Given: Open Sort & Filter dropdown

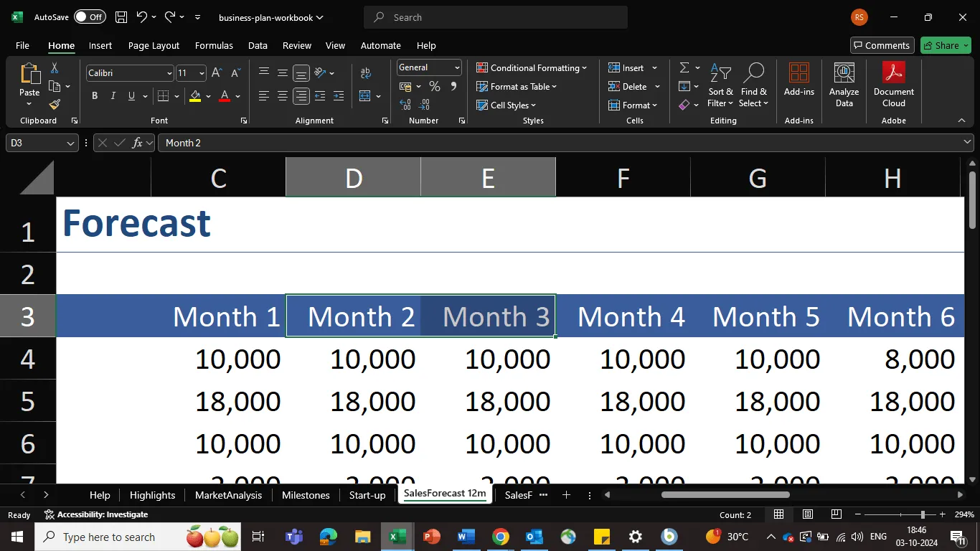Looking at the screenshot, I should click(x=721, y=85).
